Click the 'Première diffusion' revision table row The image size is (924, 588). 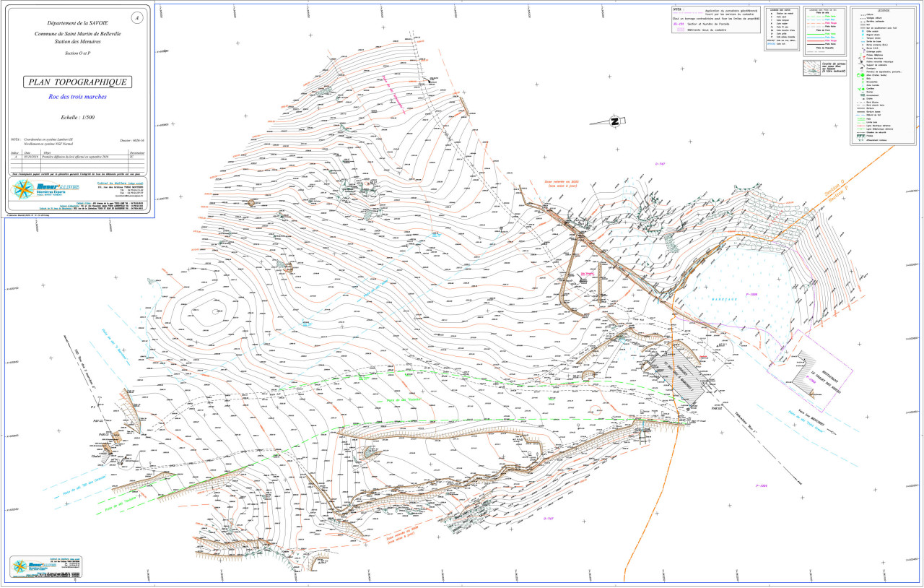(x=78, y=155)
